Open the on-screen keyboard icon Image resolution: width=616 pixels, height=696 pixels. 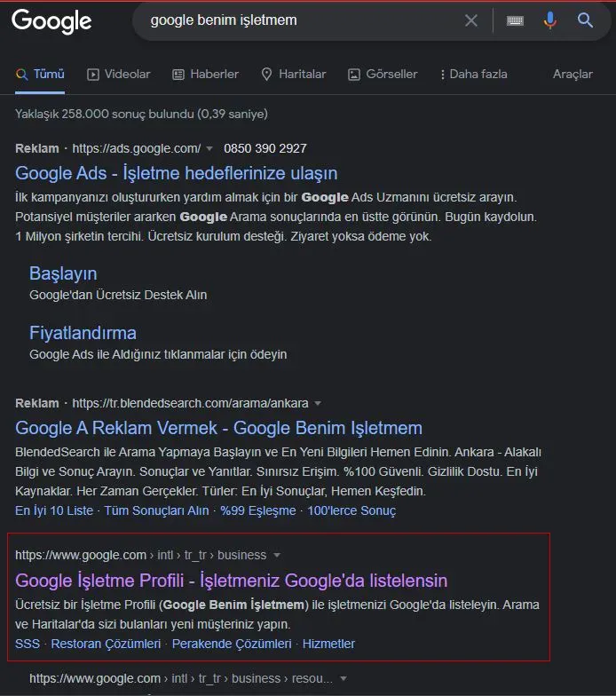515,20
